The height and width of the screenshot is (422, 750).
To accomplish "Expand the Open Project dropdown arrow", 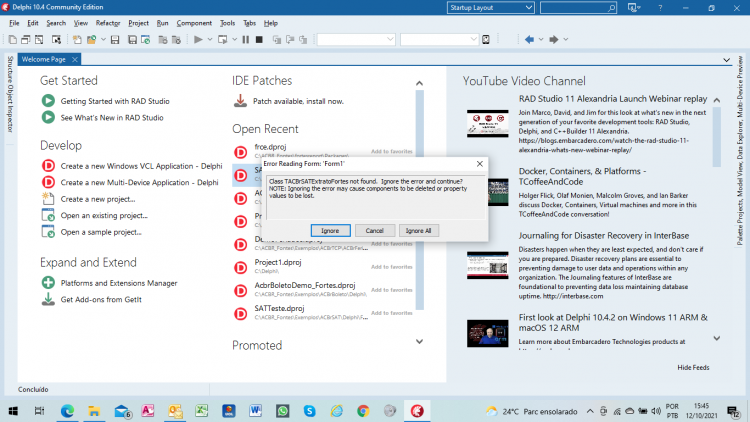I will (x=103, y=40).
